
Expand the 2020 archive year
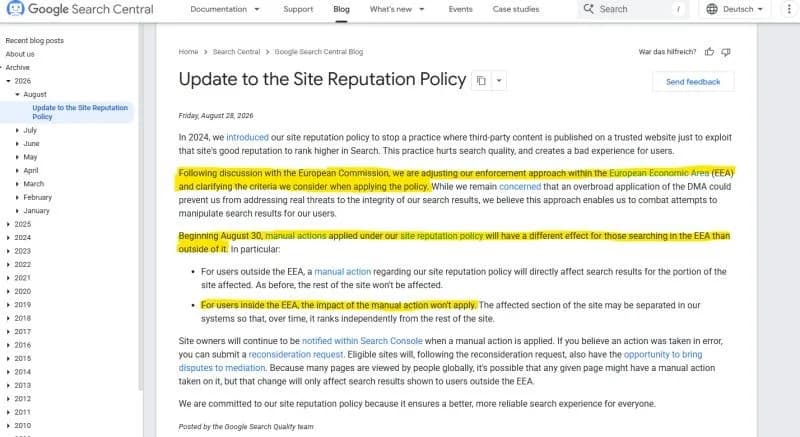coord(8,291)
